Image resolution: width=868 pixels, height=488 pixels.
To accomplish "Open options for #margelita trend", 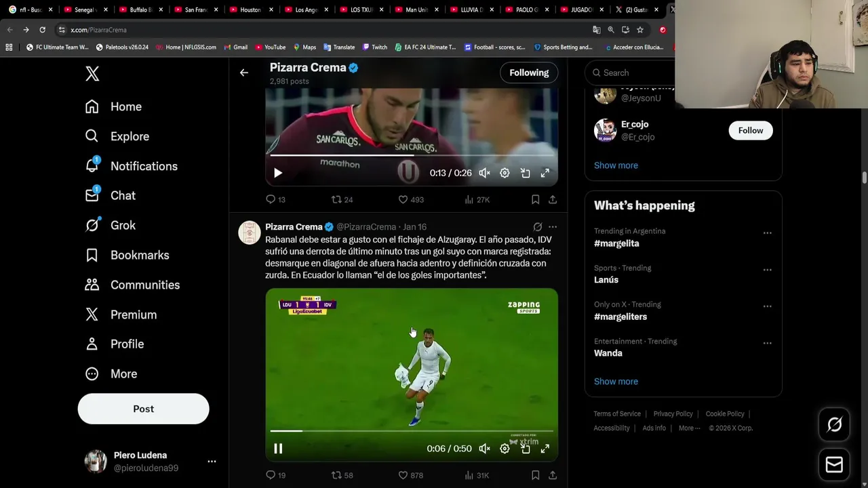I will tap(767, 232).
